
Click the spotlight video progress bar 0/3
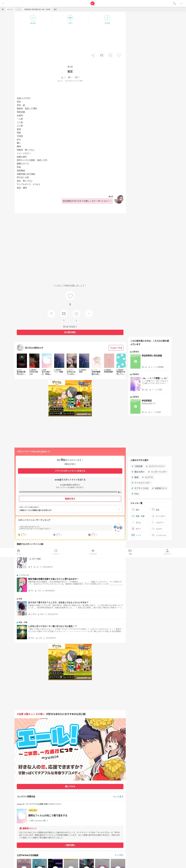68,492
